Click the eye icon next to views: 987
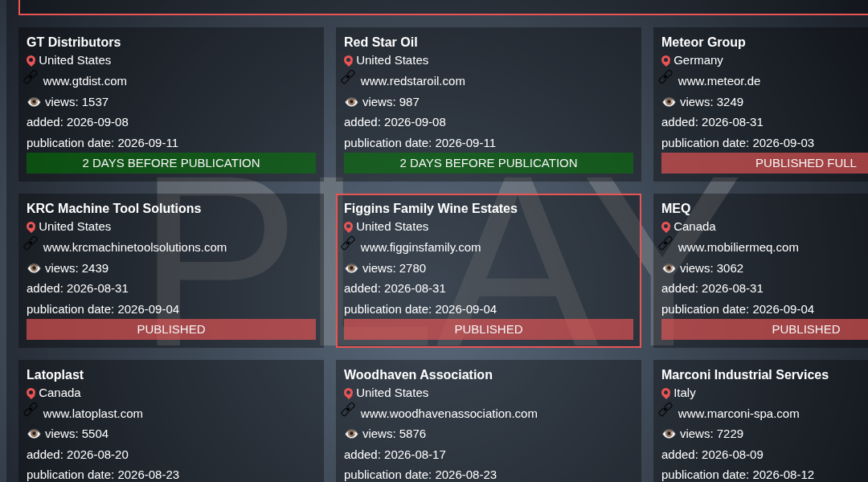Image resolution: width=868 pixels, height=482 pixels. [351, 102]
